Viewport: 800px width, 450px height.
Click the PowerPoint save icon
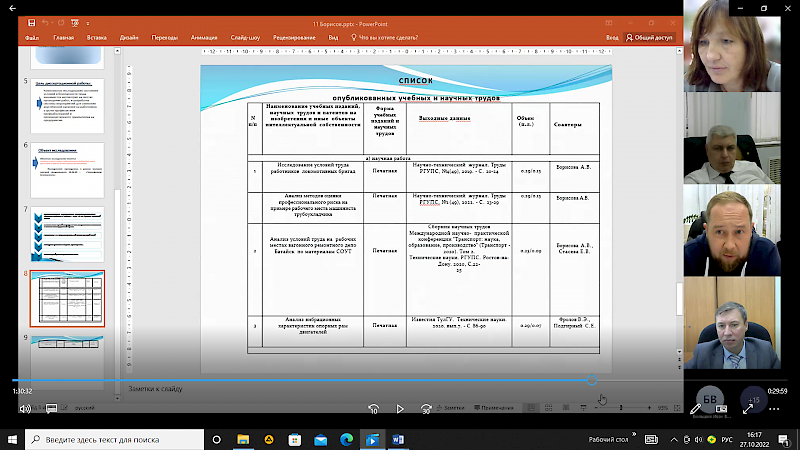(30, 21)
